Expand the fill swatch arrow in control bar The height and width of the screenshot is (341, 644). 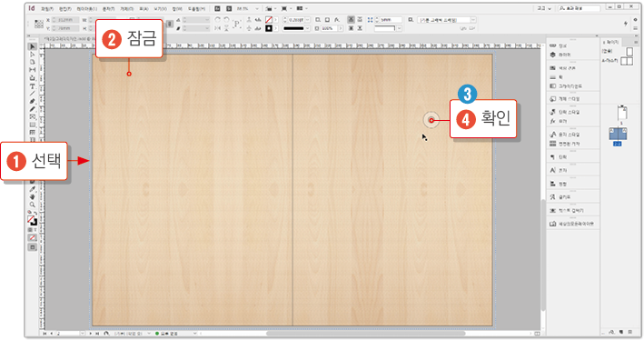pos(275,20)
